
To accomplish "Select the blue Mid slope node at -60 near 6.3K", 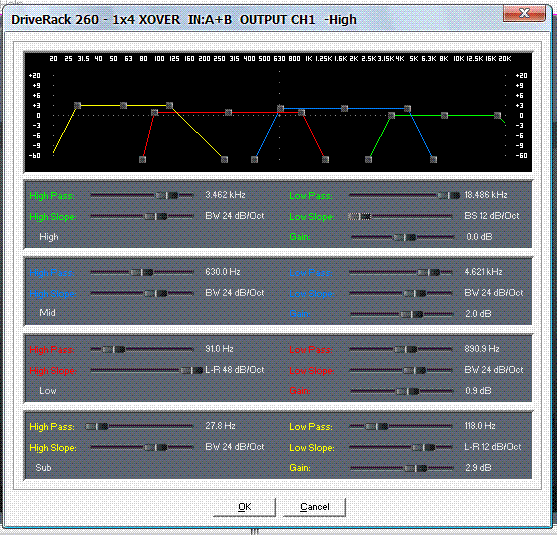I will point(433,160).
